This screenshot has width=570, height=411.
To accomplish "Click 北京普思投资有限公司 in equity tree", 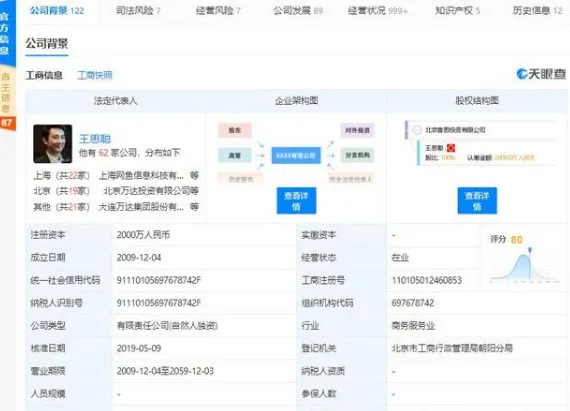I will 455,130.
